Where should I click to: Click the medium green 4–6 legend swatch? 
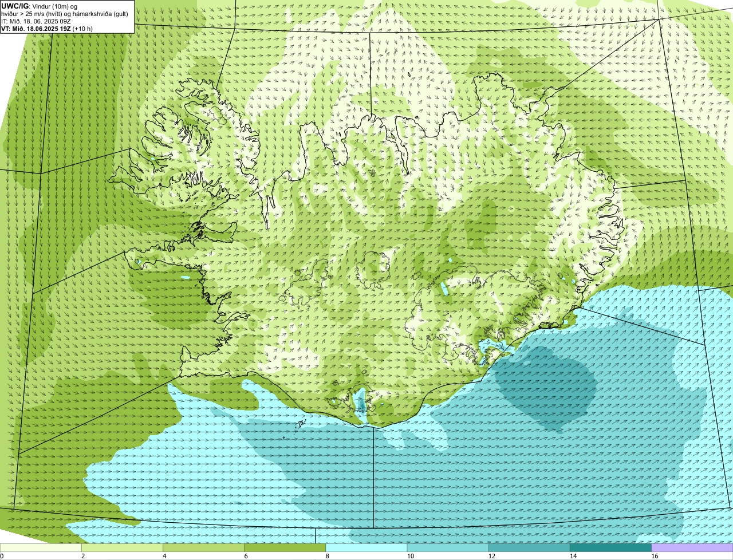(203, 547)
